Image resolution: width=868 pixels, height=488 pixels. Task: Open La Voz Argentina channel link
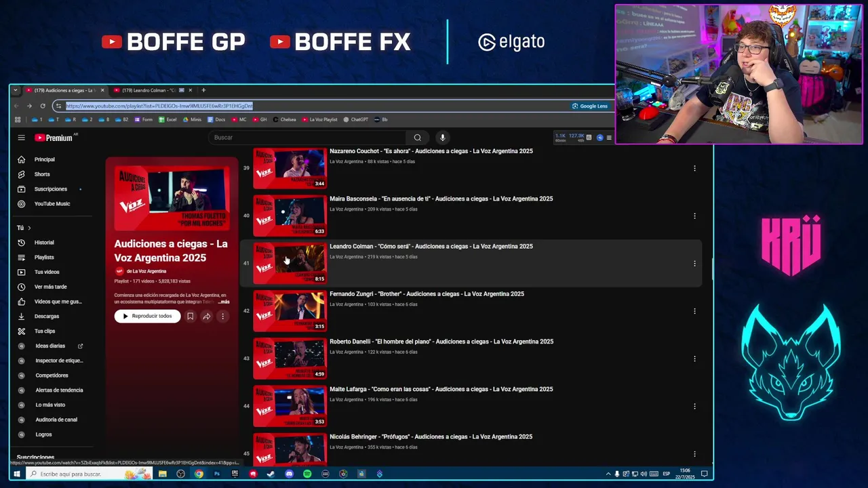(x=146, y=271)
